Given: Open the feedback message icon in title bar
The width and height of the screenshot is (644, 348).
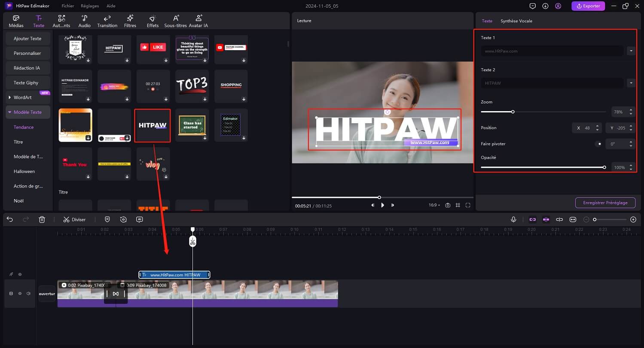Looking at the screenshot, I should click(533, 6).
